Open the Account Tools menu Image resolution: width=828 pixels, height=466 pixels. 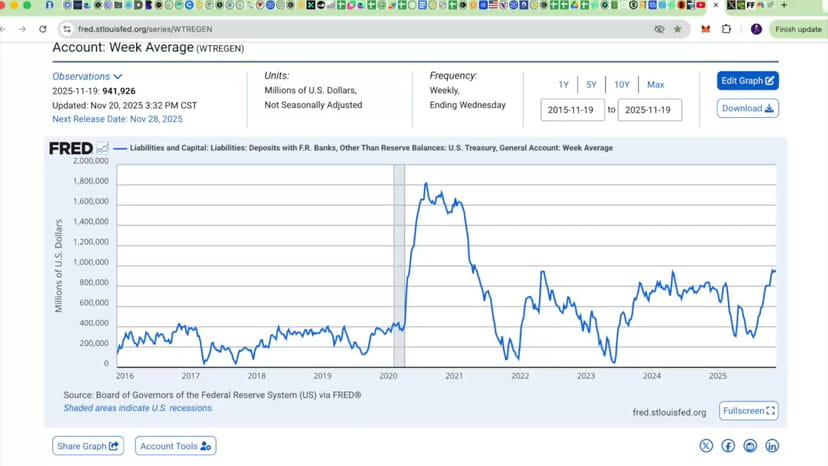(x=175, y=446)
